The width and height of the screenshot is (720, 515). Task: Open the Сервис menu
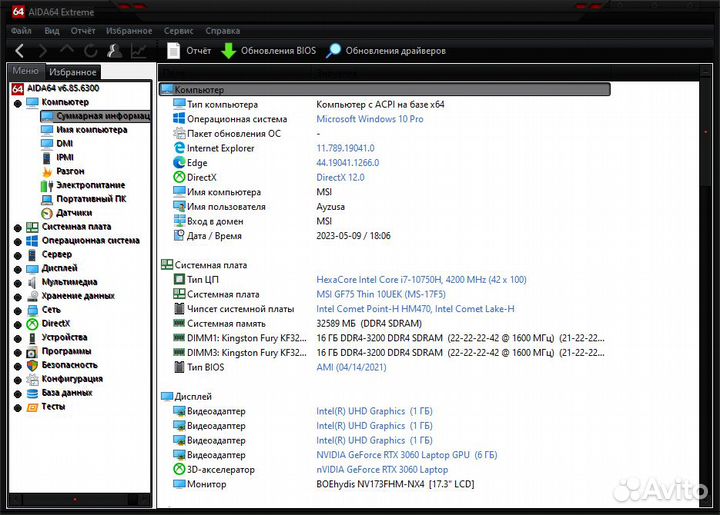click(x=179, y=31)
